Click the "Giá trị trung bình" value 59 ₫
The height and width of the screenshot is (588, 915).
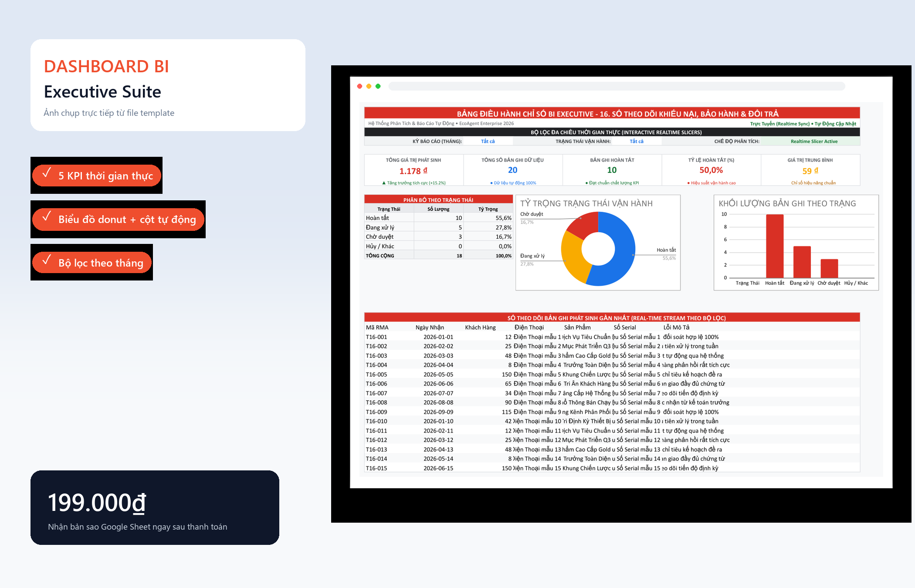pos(810,171)
